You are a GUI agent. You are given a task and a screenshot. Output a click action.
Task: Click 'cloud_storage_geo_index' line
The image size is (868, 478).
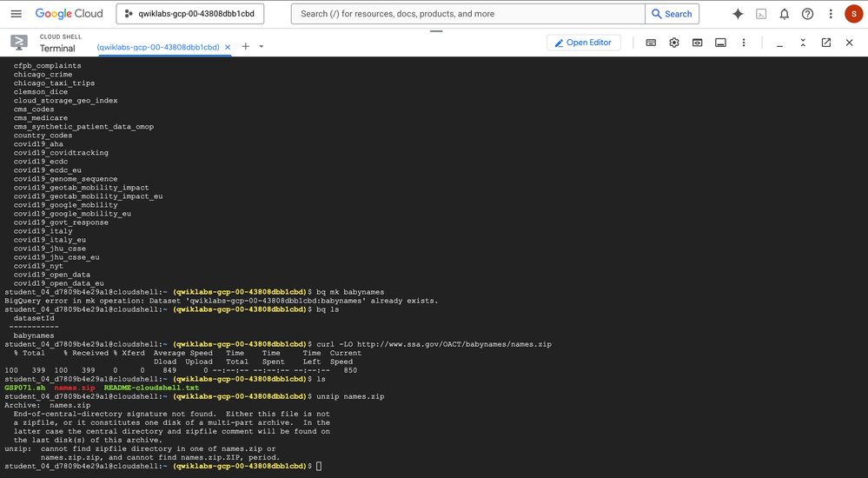[x=65, y=101]
